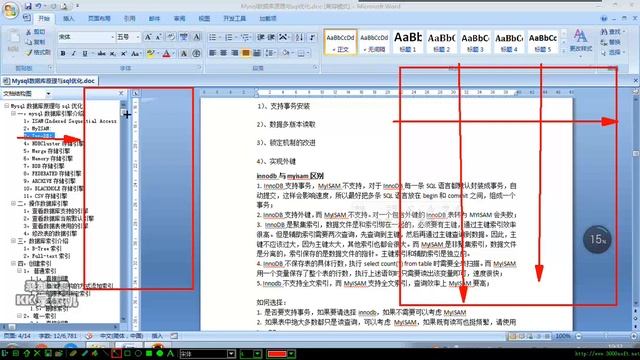Open paragraph shading paint bucket
The width and height of the screenshot is (640, 360).
(x=286, y=53)
